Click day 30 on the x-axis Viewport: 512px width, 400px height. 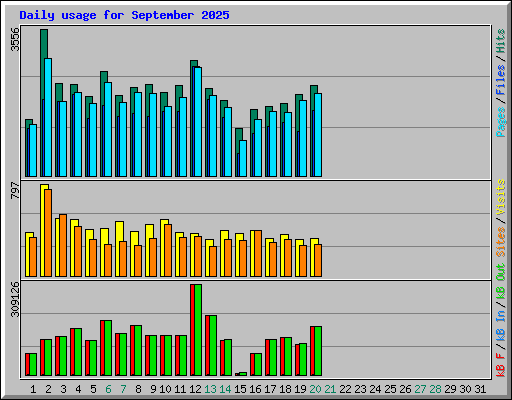(465, 389)
